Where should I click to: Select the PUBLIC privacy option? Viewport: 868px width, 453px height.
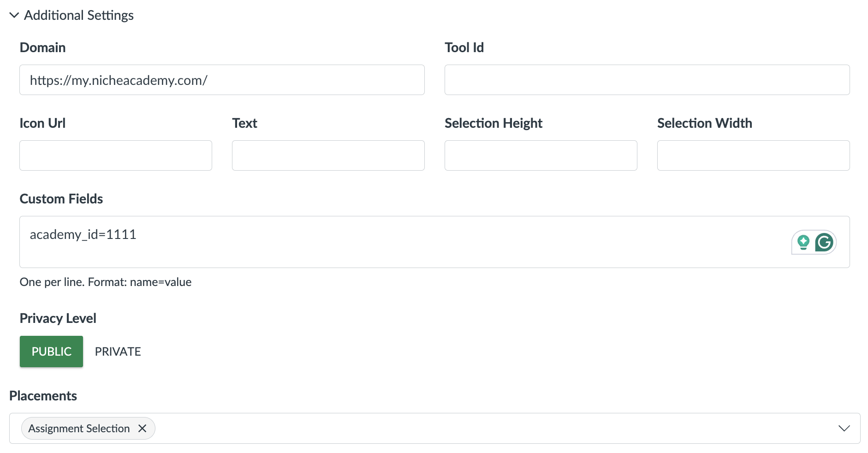[51, 351]
